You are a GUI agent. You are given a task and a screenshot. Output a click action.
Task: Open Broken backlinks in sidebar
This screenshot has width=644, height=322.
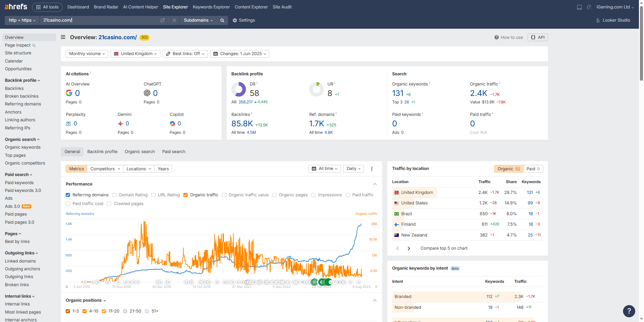[x=22, y=96]
